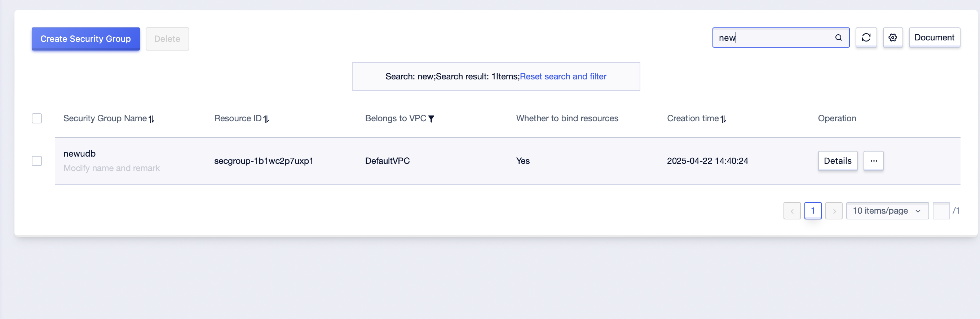Click the magnifier search icon

(838, 37)
